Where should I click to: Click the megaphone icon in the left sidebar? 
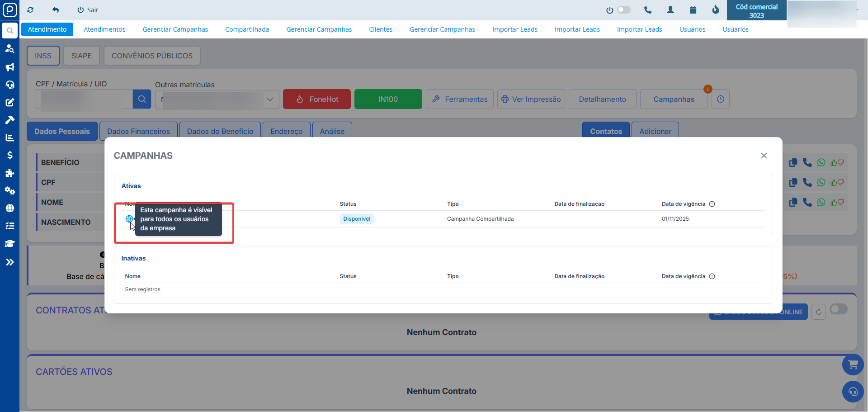(x=9, y=67)
